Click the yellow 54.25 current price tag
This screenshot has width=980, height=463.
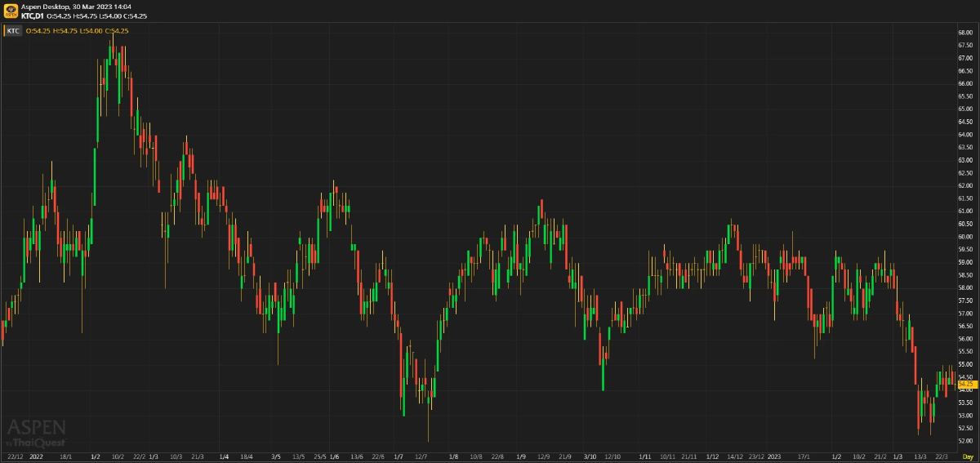pos(966,384)
